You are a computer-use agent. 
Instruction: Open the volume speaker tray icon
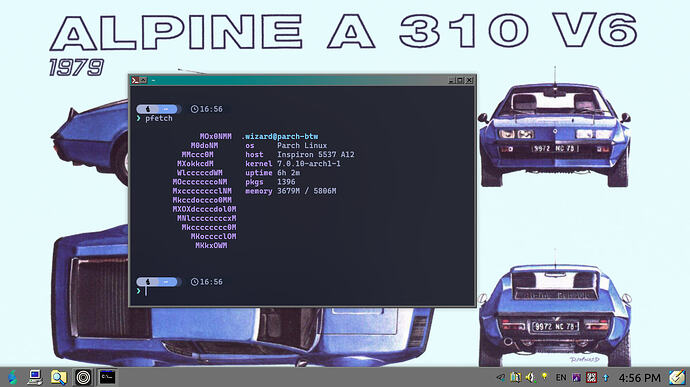point(530,378)
